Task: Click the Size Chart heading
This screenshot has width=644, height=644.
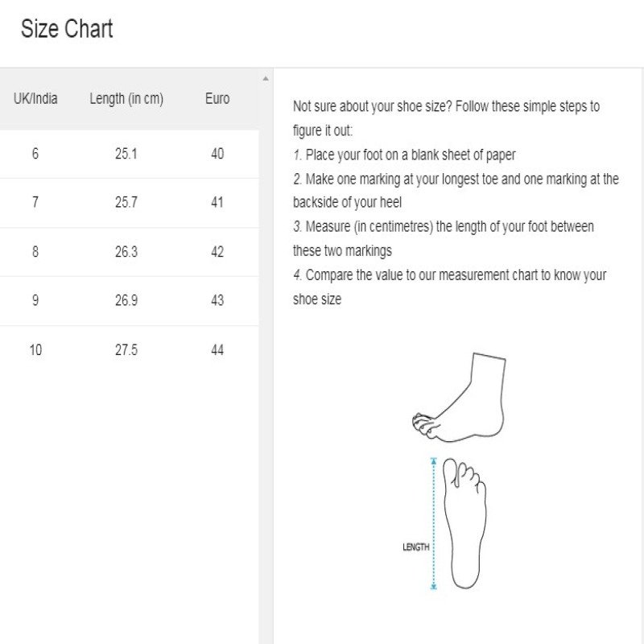Action: coord(67,30)
